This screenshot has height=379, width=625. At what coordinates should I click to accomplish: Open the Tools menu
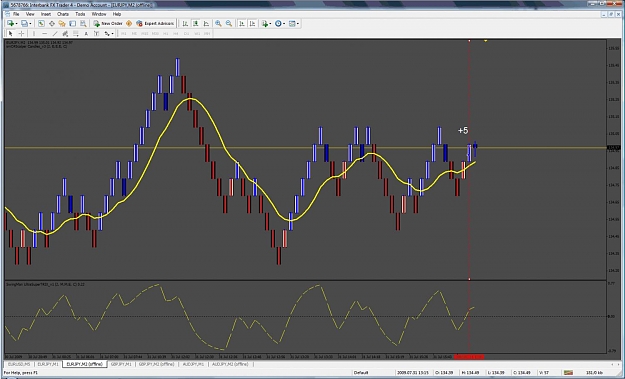(x=80, y=14)
